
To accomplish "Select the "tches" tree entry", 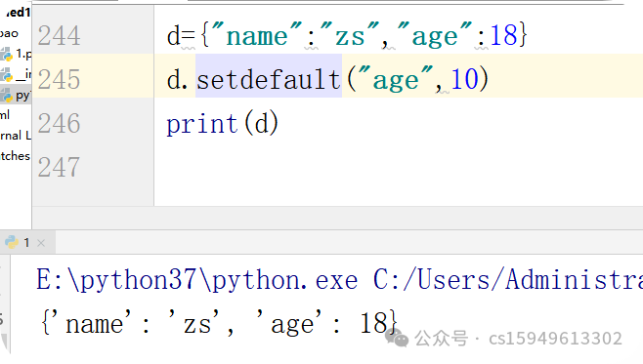I will 16,156.
